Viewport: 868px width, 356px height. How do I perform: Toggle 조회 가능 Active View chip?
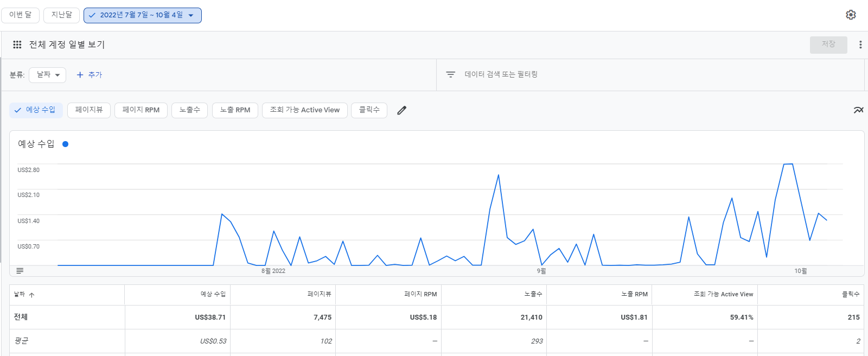305,110
